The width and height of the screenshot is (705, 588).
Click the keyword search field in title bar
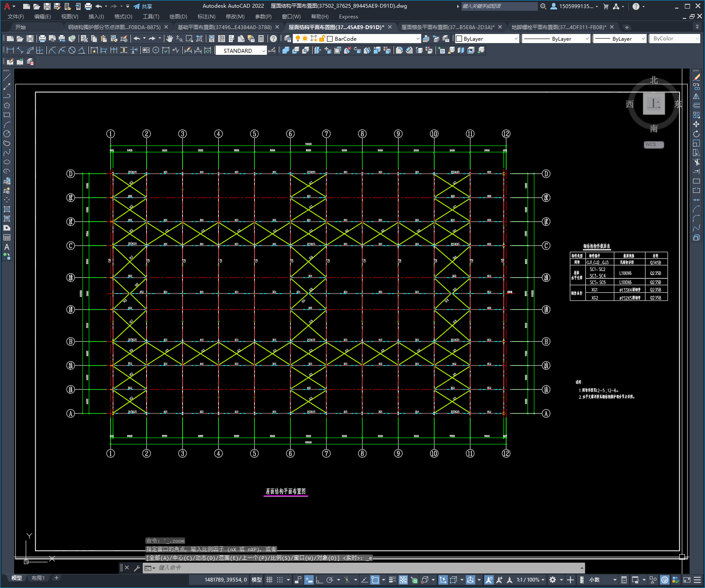click(499, 6)
